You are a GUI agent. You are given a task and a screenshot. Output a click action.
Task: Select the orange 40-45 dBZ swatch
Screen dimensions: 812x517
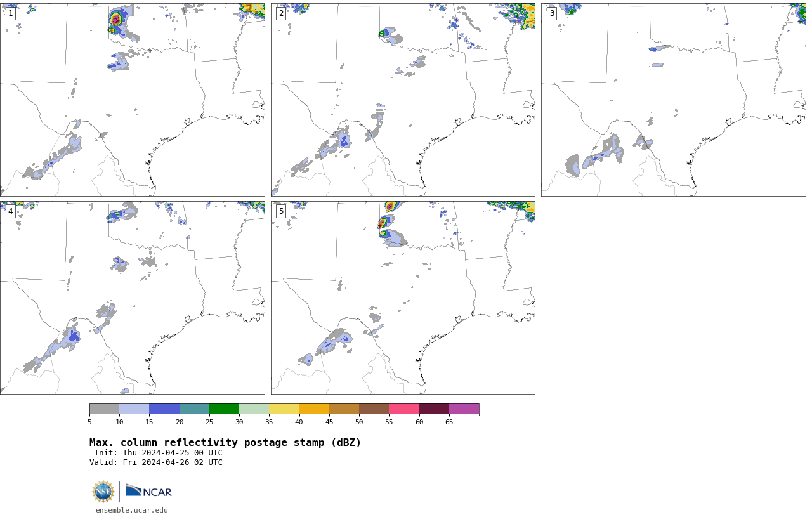pos(314,409)
